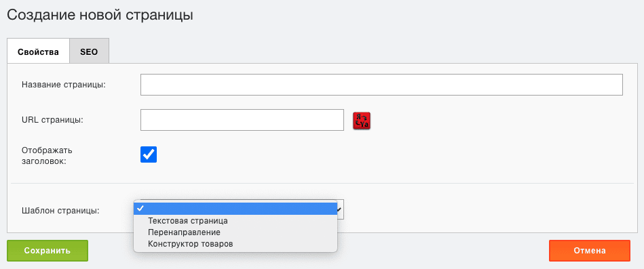This screenshot has height=269, width=644.
Task: Click the Создание новой страницы heading
Action: 100,15
